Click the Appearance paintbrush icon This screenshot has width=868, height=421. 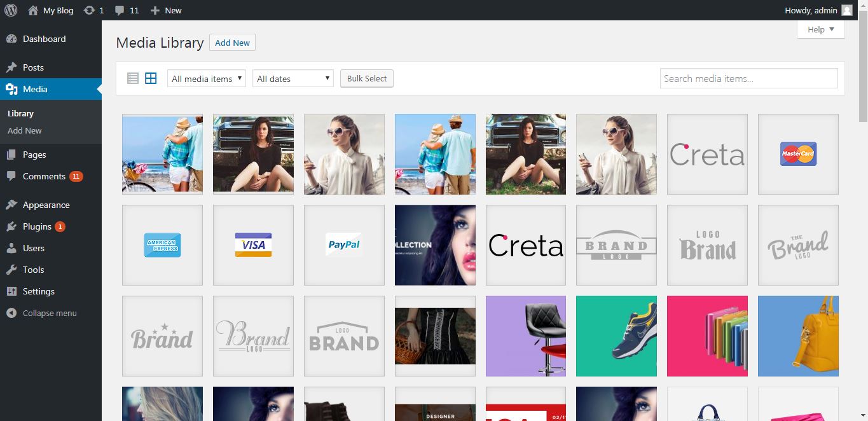pos(11,205)
